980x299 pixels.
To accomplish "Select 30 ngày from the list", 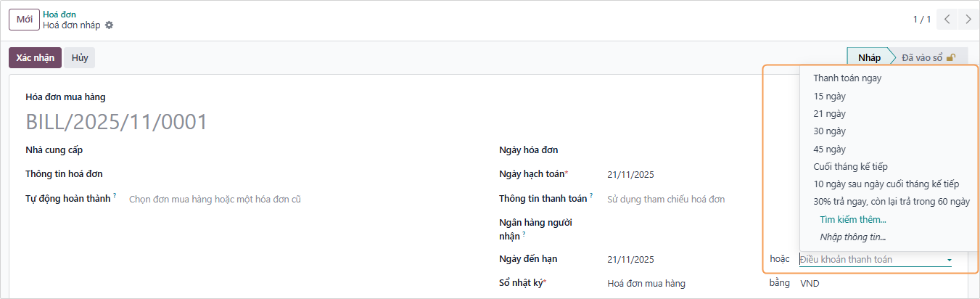I will [829, 131].
